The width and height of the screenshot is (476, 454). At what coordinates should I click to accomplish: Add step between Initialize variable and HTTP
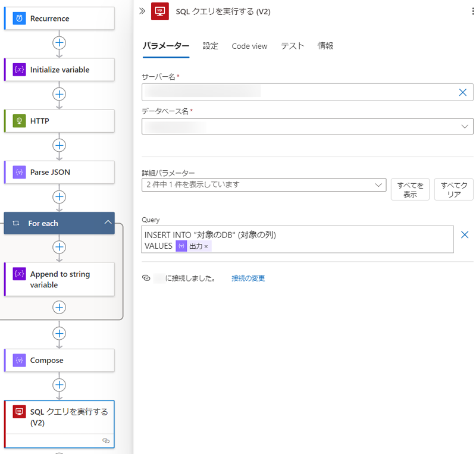click(x=59, y=94)
